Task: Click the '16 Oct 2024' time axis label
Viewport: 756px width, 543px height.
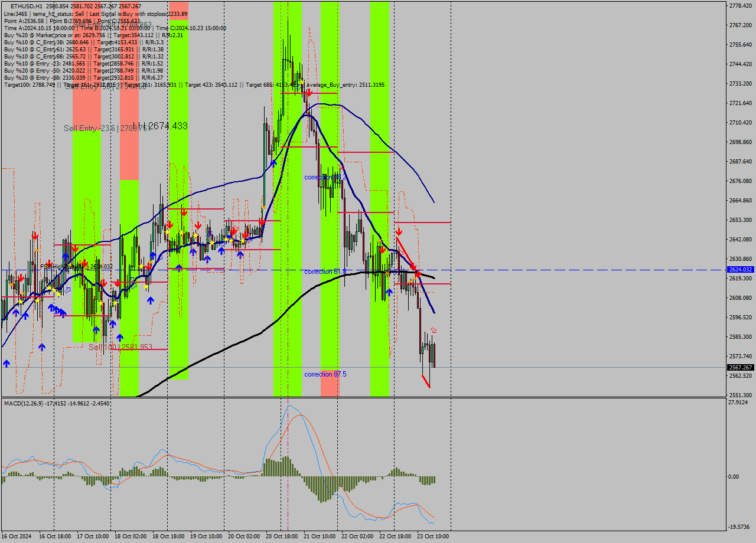Action: click(17, 537)
